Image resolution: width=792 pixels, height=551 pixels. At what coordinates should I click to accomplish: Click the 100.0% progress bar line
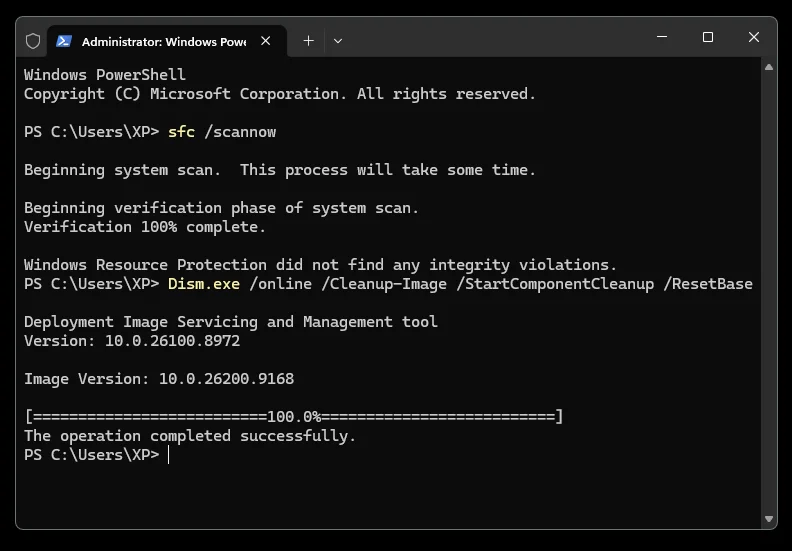tap(293, 417)
